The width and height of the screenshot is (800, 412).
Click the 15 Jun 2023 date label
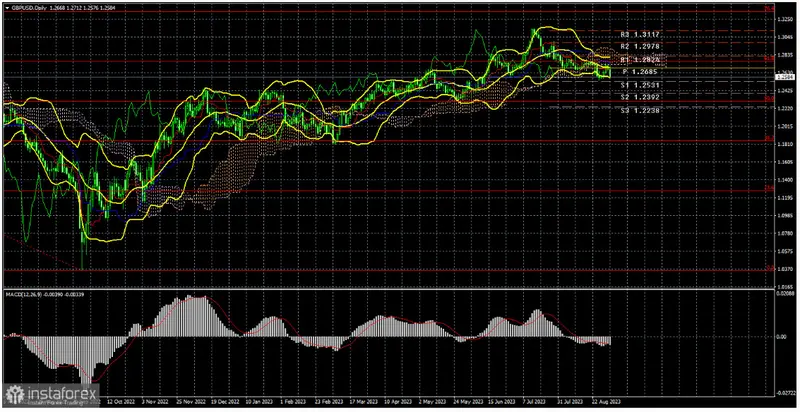coord(502,403)
